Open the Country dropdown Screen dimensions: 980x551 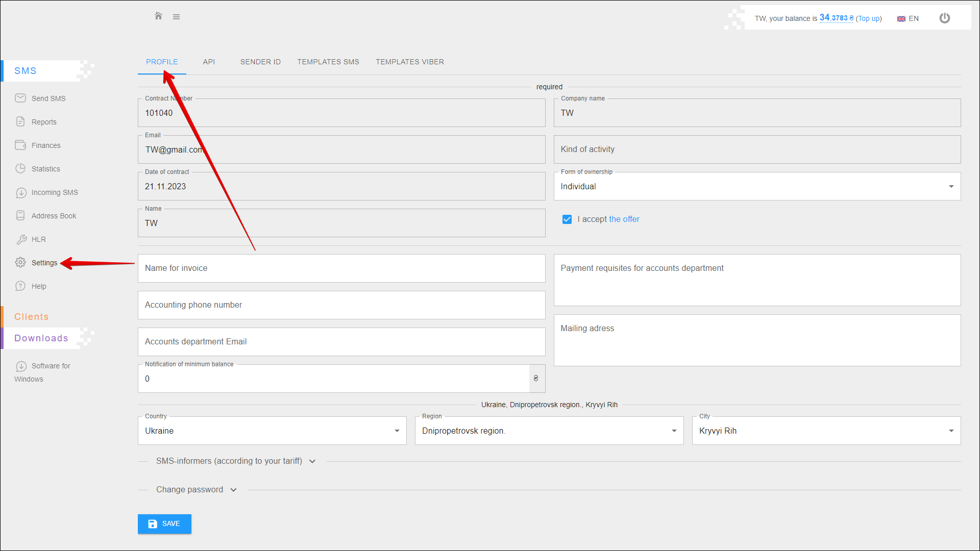(x=272, y=431)
